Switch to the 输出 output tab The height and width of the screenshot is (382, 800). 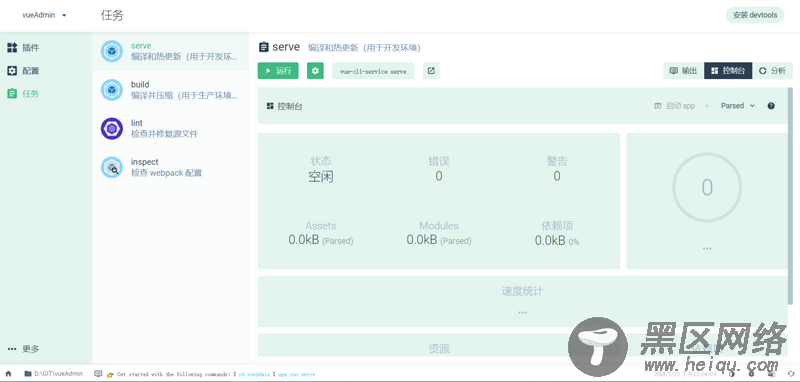(683, 71)
